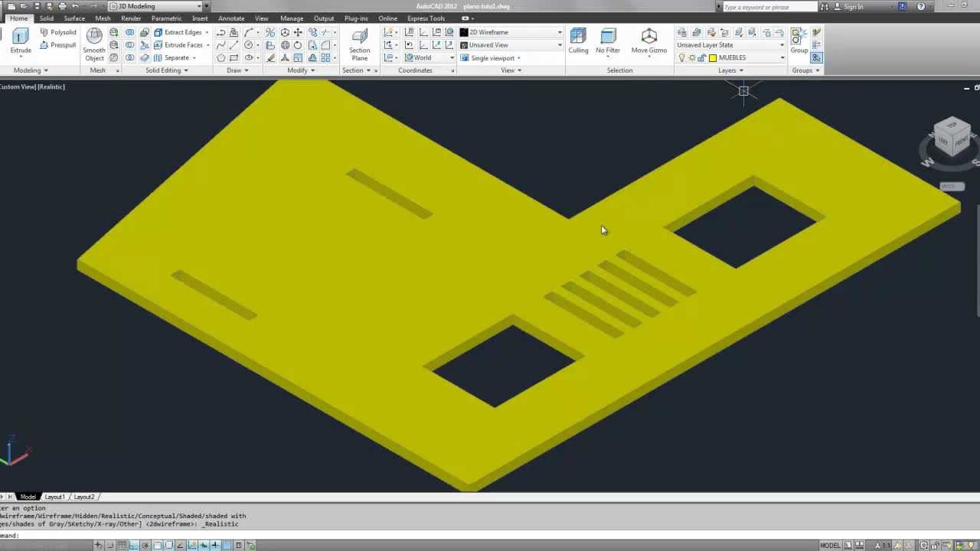The height and width of the screenshot is (551, 980).
Task: Open the Section Plane tool
Action: click(x=359, y=44)
